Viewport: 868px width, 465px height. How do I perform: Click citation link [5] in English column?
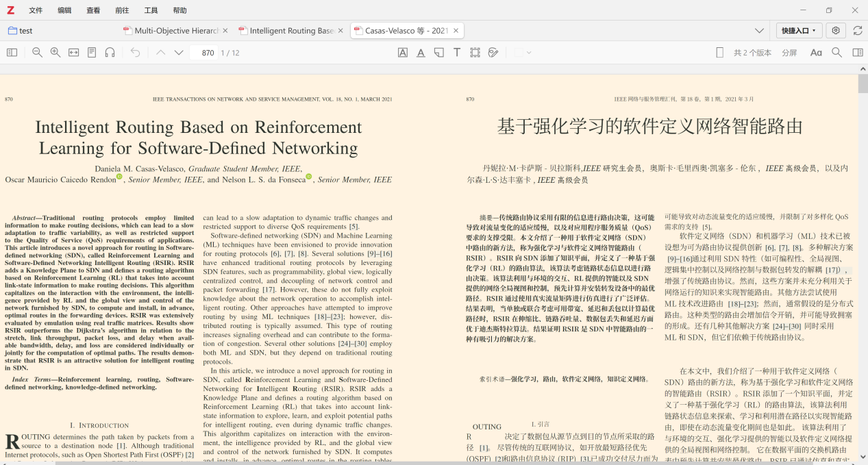click(x=354, y=227)
